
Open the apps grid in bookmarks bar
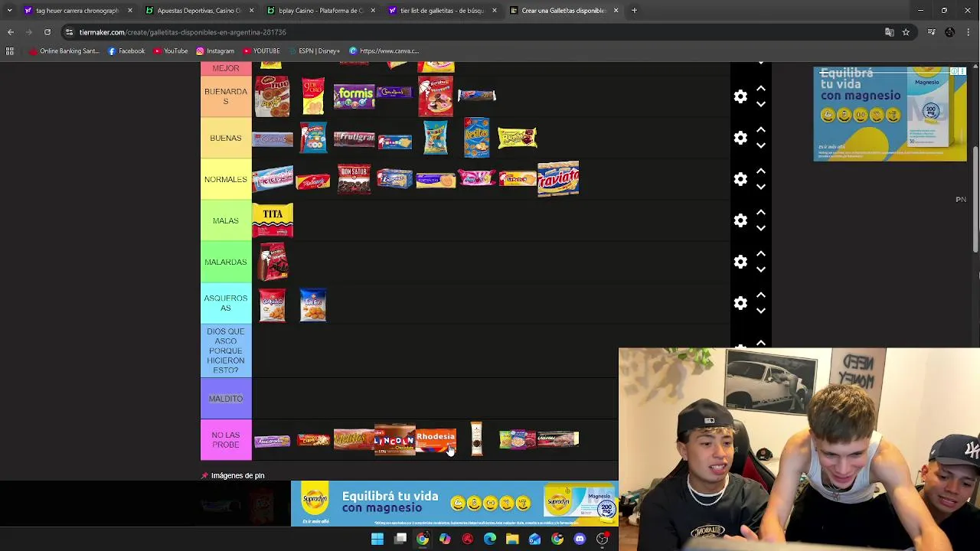click(x=10, y=51)
